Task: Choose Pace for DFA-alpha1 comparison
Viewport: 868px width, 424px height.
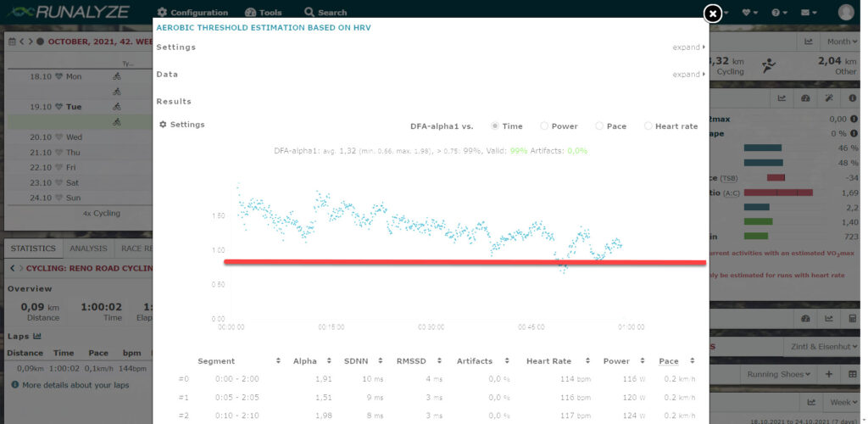Action: [599, 126]
